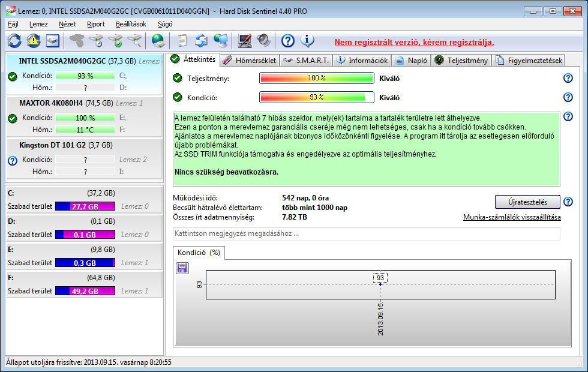Click the green check icon of MAXTOR disk
This screenshot has width=588, height=372.
click(13, 119)
